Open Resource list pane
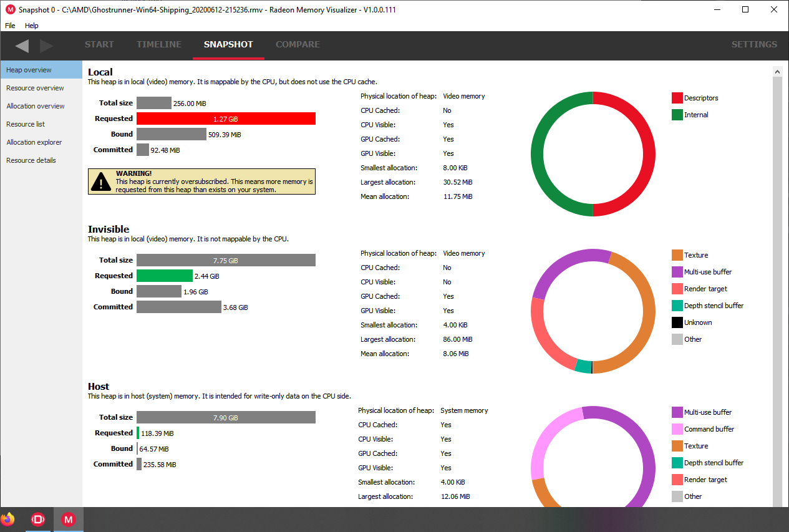 tap(41, 124)
